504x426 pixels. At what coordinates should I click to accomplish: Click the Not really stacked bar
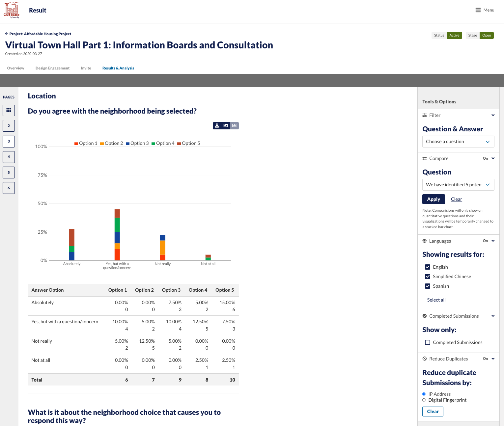163,248
